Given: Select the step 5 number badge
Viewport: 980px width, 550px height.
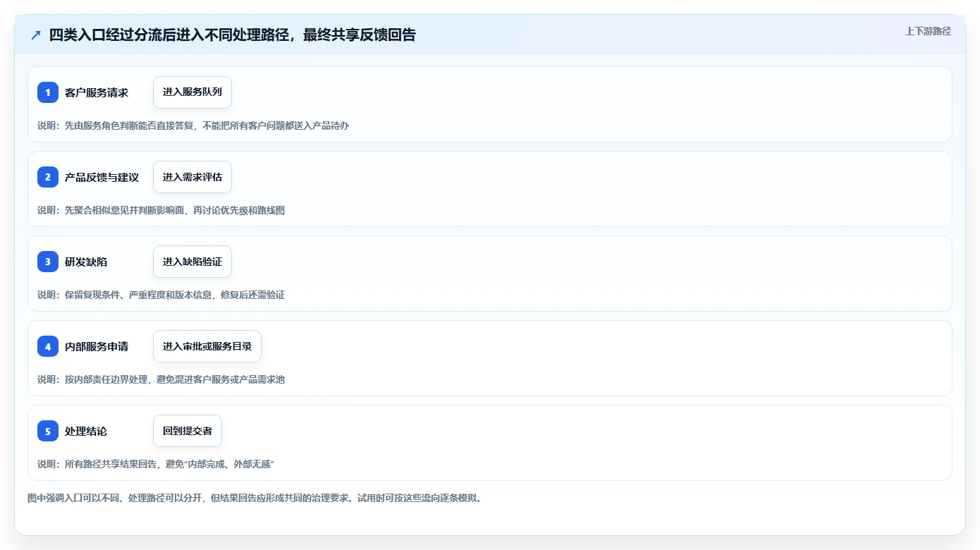Looking at the screenshot, I should coord(48,431).
